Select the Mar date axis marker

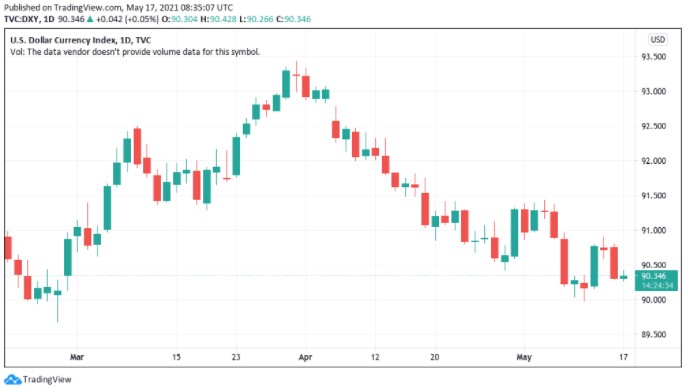[77, 357]
